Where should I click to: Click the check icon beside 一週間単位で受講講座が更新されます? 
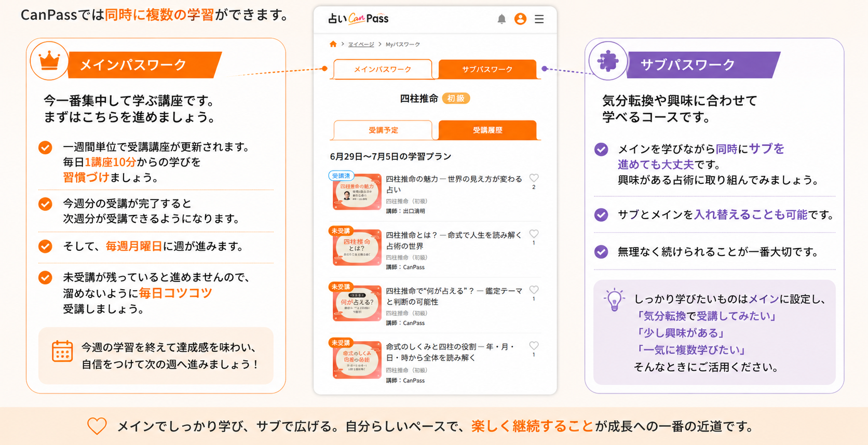46,147
